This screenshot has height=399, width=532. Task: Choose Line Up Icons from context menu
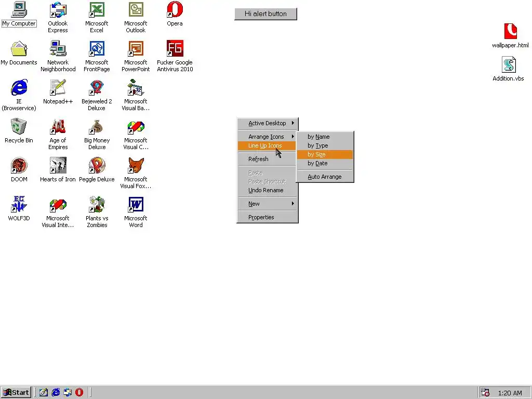268,145
